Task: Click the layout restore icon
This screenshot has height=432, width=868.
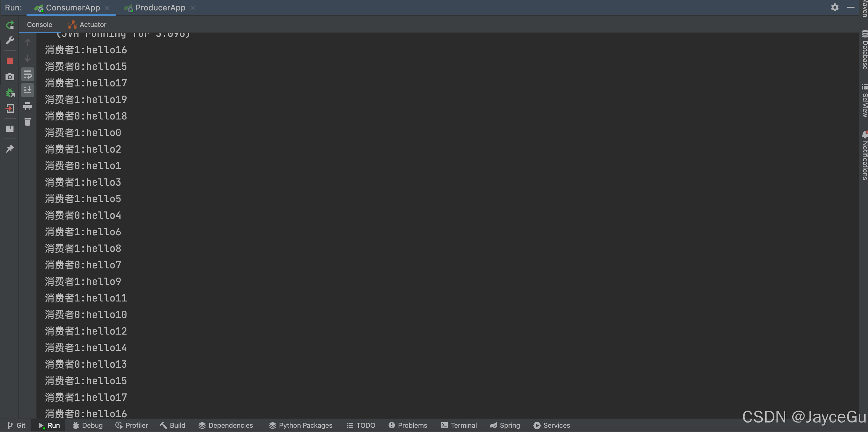Action: 10,129
